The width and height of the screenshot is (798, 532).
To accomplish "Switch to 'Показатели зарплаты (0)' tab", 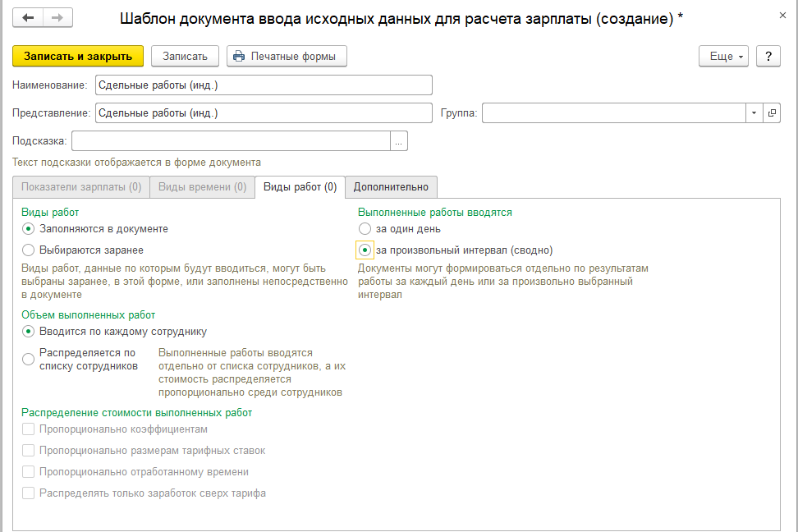I will (81, 187).
